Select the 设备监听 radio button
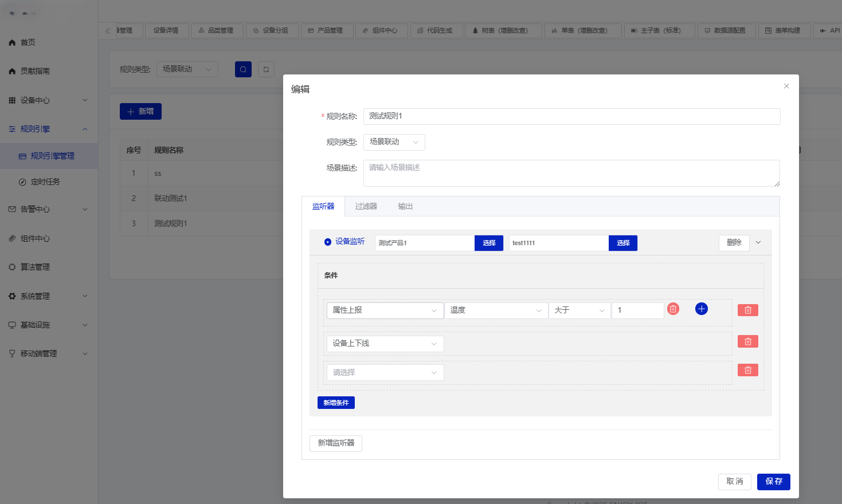This screenshot has width=842, height=504. [328, 242]
